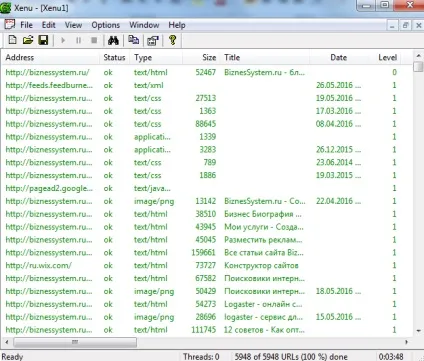The height and width of the screenshot is (361, 424).
Task: Select the title '12 советов - Как опт...'
Action: [264, 330]
